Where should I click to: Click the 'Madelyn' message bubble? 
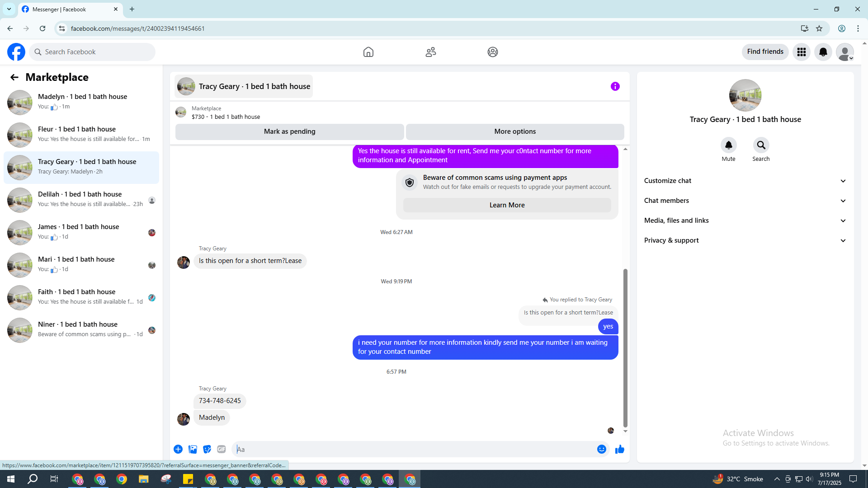point(212,418)
